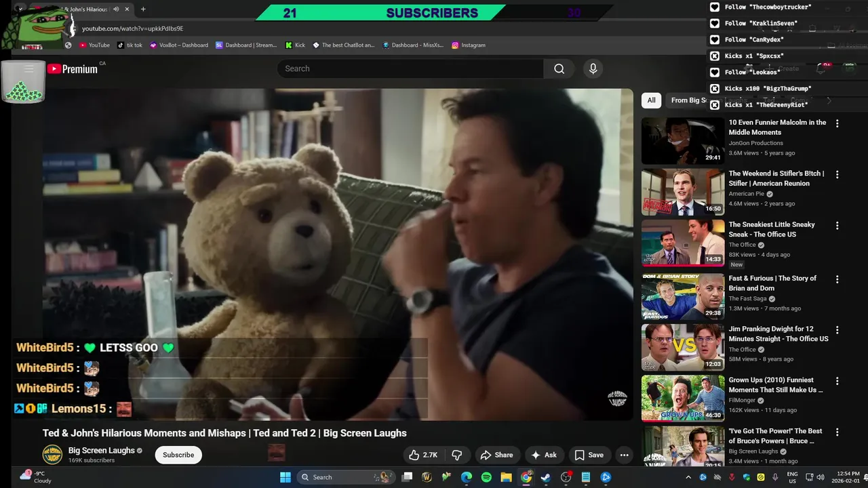Screen dimensions: 868x488
Task: Open Microsoft Edge from taskbar
Action: click(467, 477)
